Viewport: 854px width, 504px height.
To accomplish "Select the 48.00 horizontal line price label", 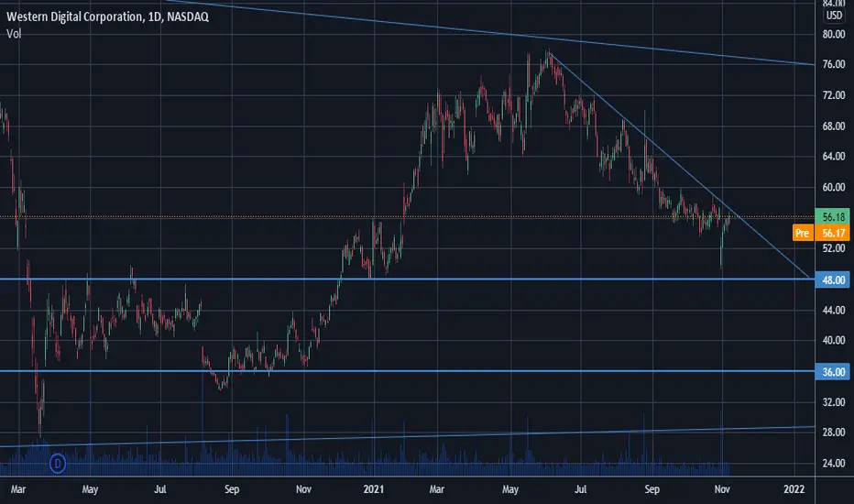I will [x=833, y=280].
